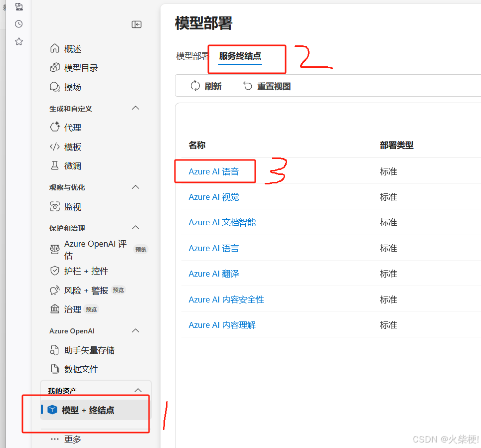Show 更多 sidebar items
The image size is (481, 448).
73,439
